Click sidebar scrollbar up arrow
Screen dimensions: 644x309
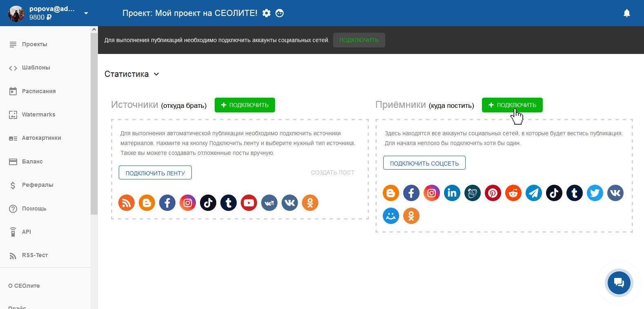(94, 29)
